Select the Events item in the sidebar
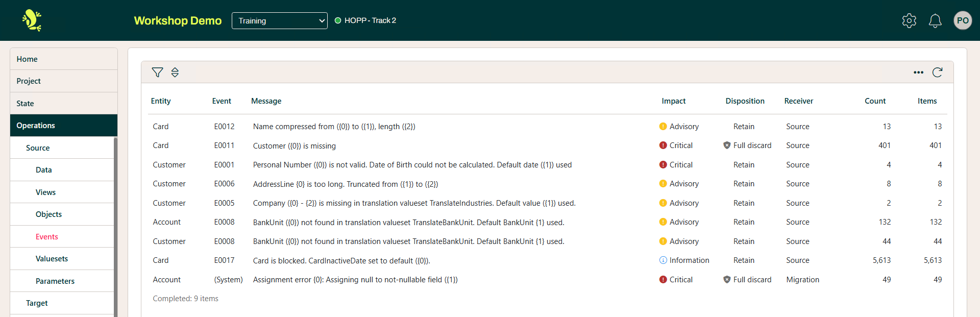Screen dimensions: 980x317 click(47, 237)
